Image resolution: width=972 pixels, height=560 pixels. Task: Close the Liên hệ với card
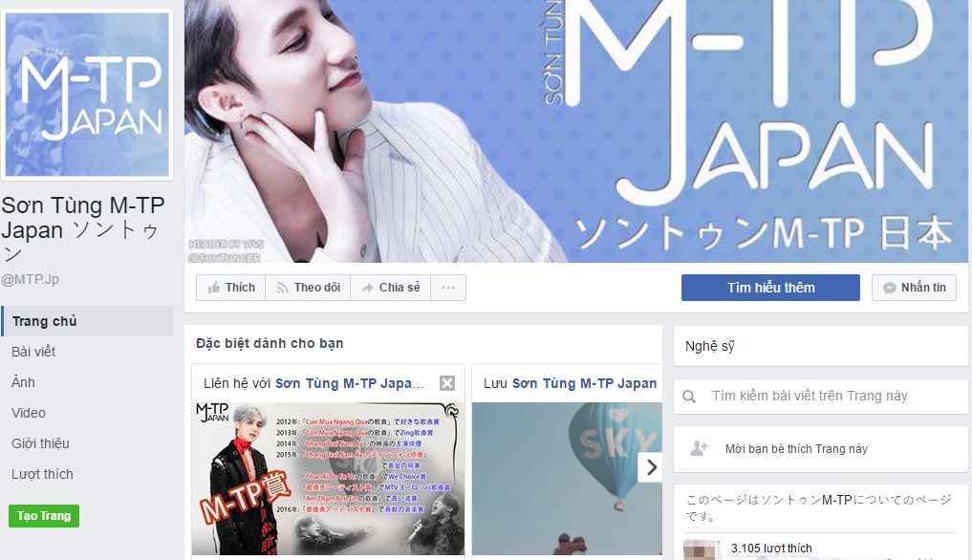click(447, 383)
